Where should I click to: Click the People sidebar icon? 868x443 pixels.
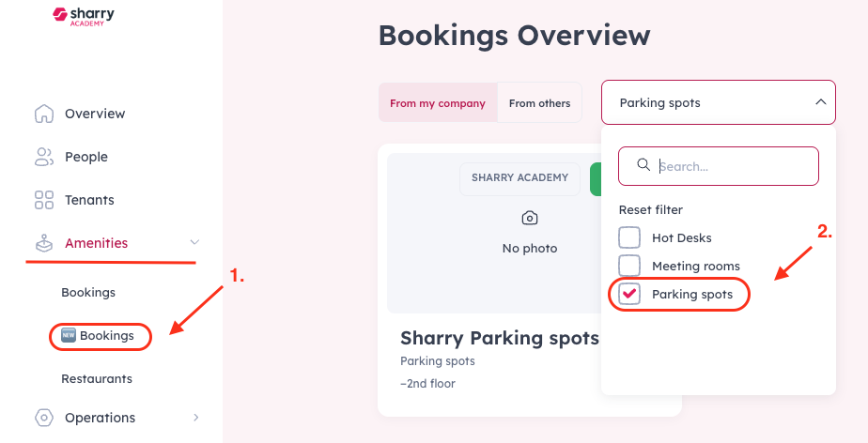point(44,157)
